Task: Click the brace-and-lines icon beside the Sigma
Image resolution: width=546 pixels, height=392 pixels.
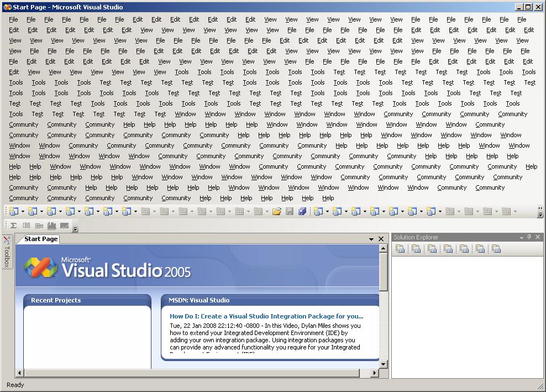Action: [27, 226]
